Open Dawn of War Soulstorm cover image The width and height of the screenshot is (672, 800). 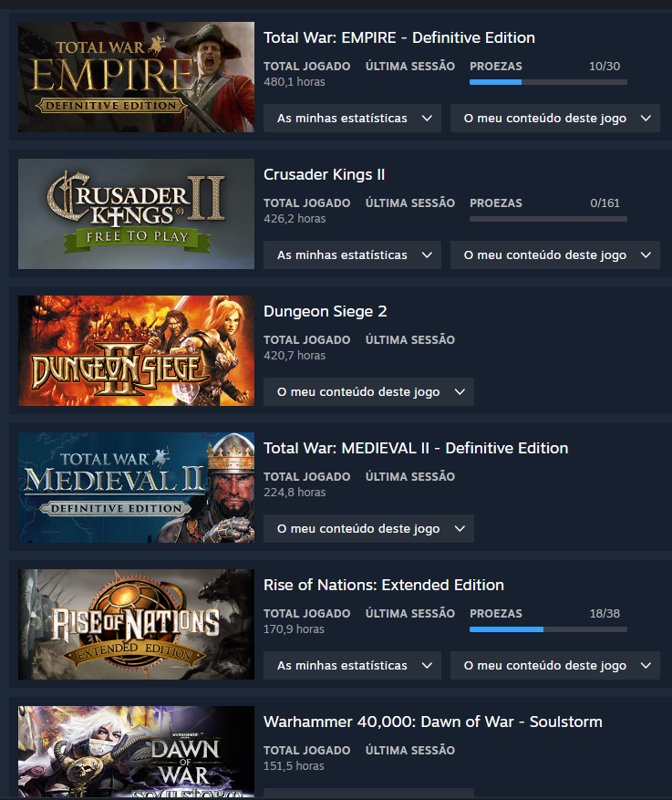(136, 752)
